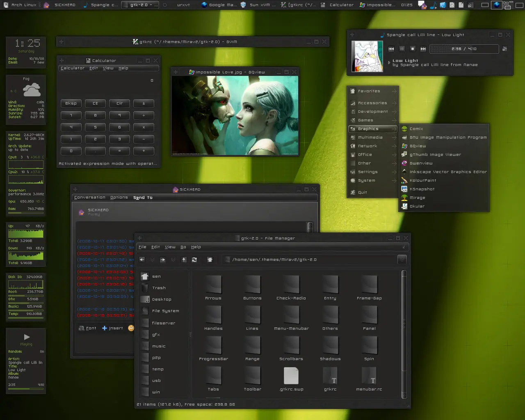The image size is (525, 420).
Task: Navigate up one folder in File Manager
Action: click(184, 260)
